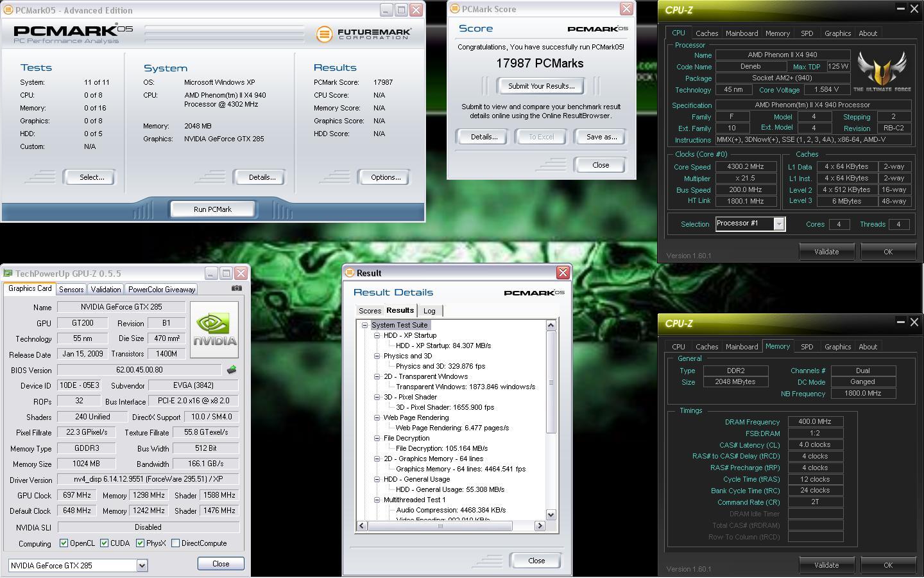Maximize the PCMark05 main window
The image size is (924, 578).
[x=401, y=10]
